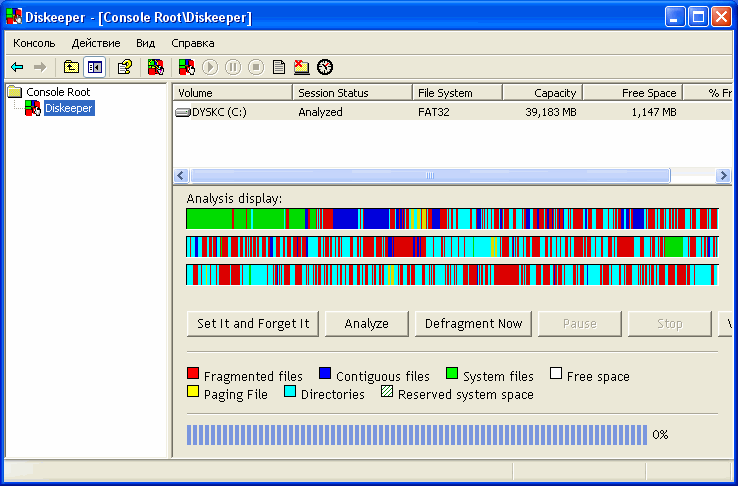Click the round Play toolbar icon
Viewport: 738px width, 486px height.
[x=210, y=67]
